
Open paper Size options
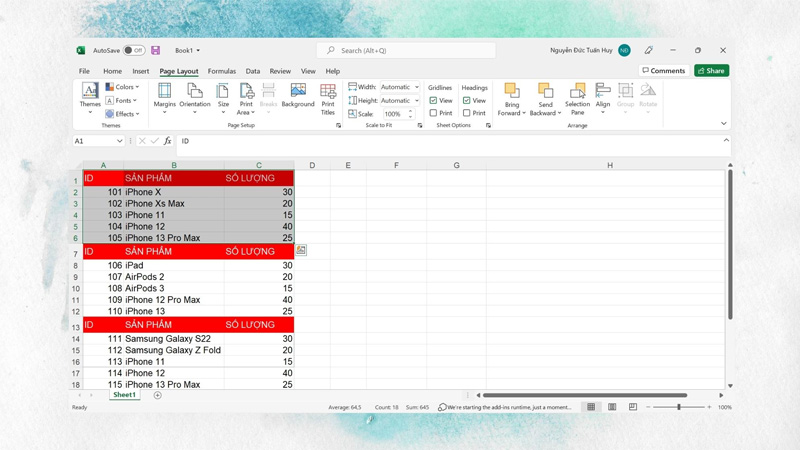[223, 97]
